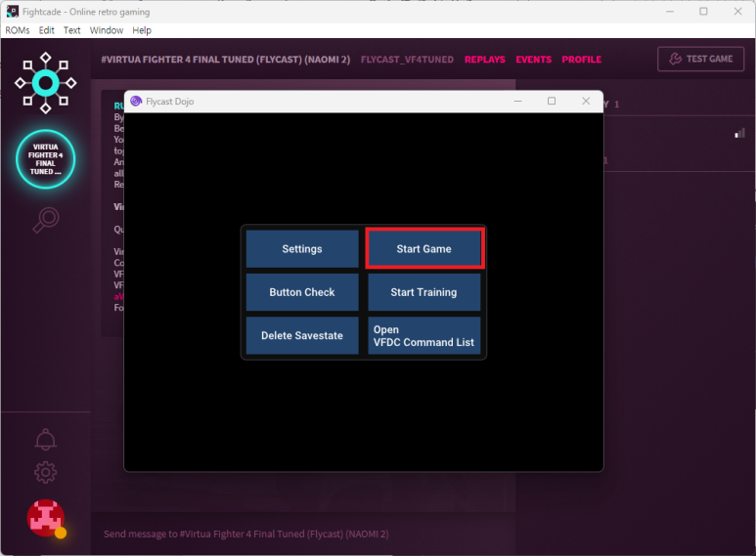Click Button Check in Flycast Dojo
The image size is (756, 556).
pyautogui.click(x=302, y=292)
